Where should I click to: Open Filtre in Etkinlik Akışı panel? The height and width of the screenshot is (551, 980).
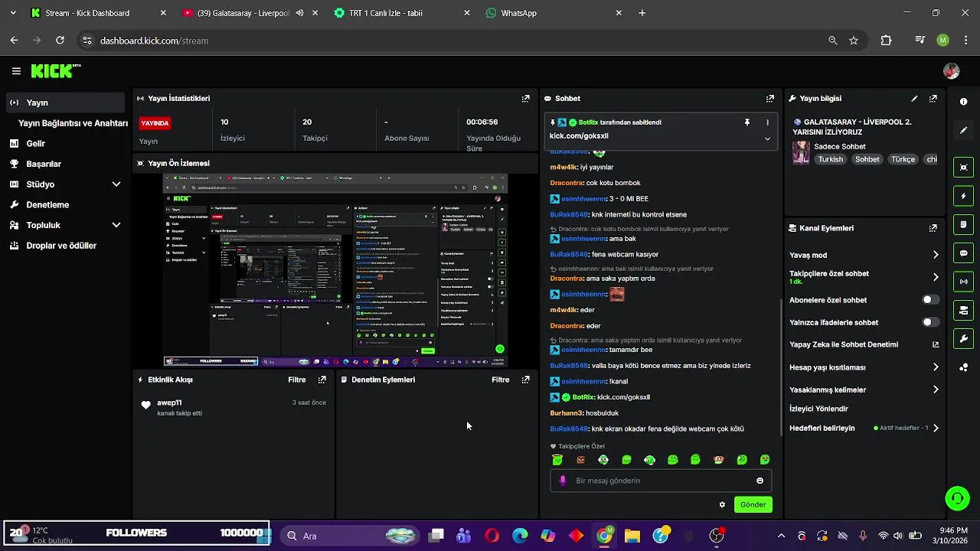[x=297, y=380]
